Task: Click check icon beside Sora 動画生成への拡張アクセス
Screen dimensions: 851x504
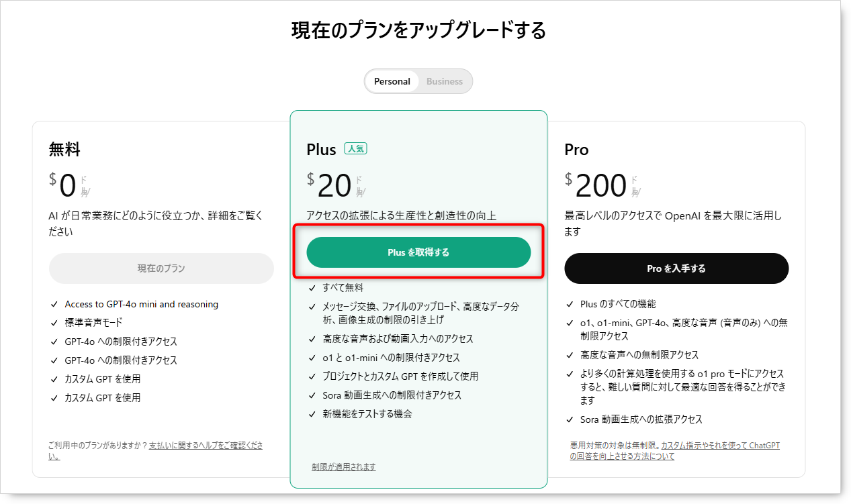Action: [570, 419]
